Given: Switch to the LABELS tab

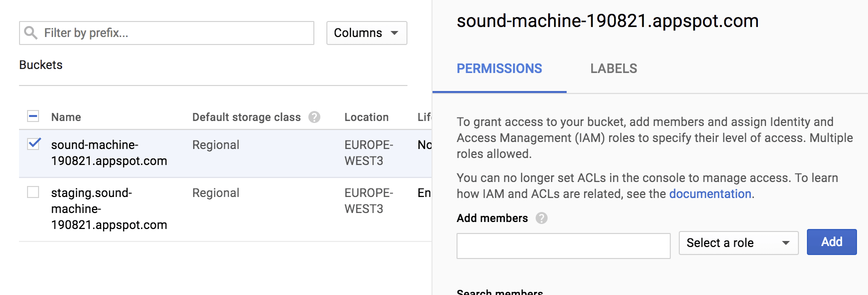Looking at the screenshot, I should pyautogui.click(x=613, y=68).
